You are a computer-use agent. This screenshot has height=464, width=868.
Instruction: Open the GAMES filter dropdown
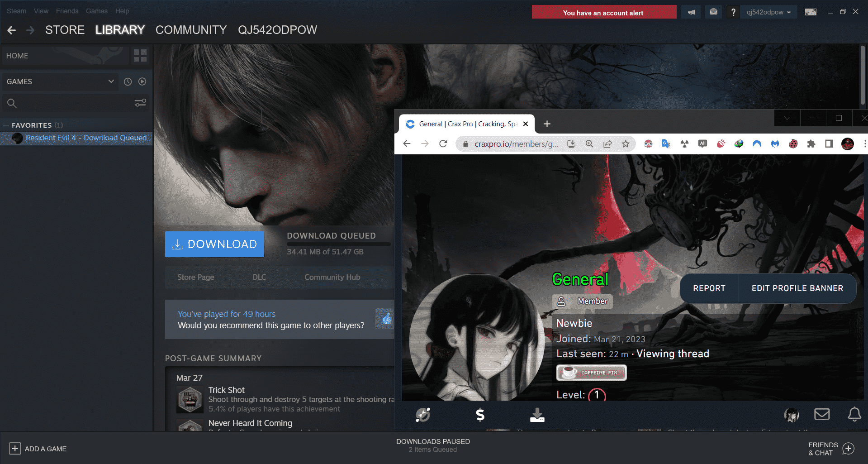[60, 81]
